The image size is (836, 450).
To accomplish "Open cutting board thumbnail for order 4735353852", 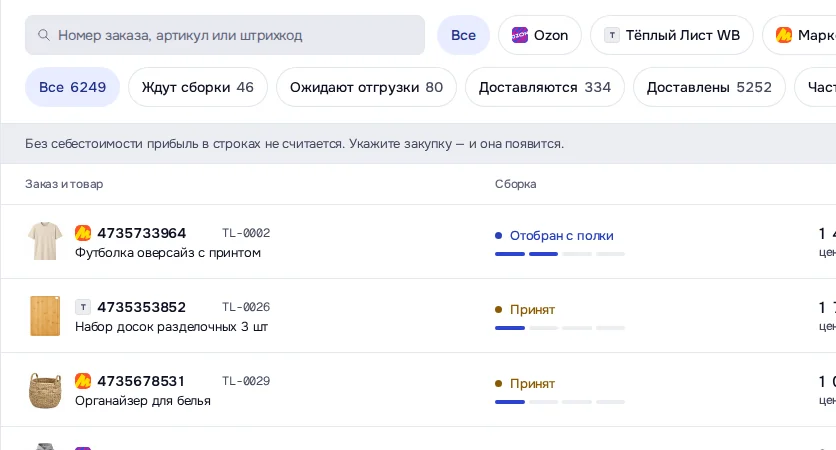I will tap(45, 316).
